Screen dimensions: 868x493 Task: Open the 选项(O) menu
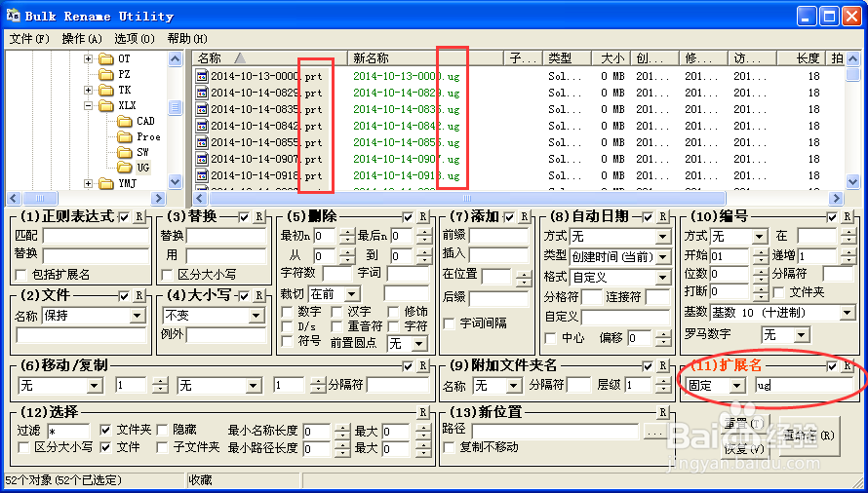135,39
